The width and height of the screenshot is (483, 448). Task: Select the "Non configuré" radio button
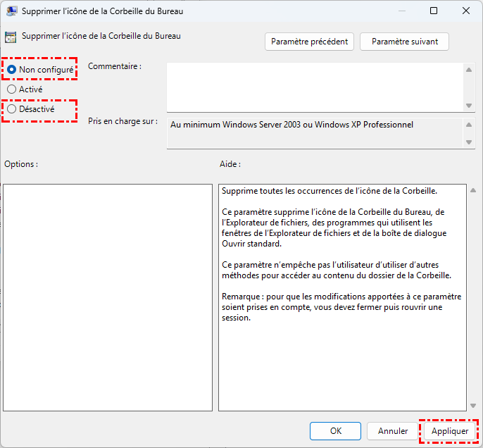[x=12, y=70]
